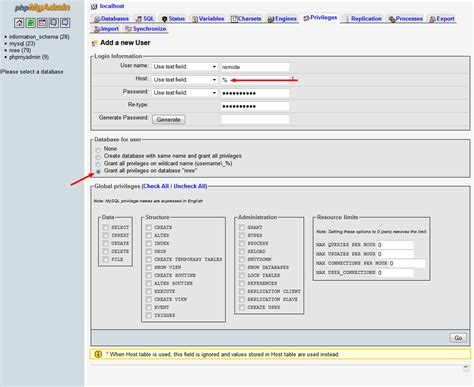This screenshot has width=474, height=387.
Task: Click the Password input field
Action: pos(255,93)
